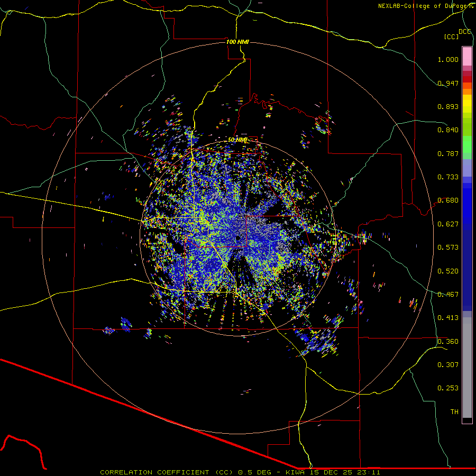Pick the lavender segment of the color bar
The width and height of the screenshot is (476, 476).
[467, 168]
